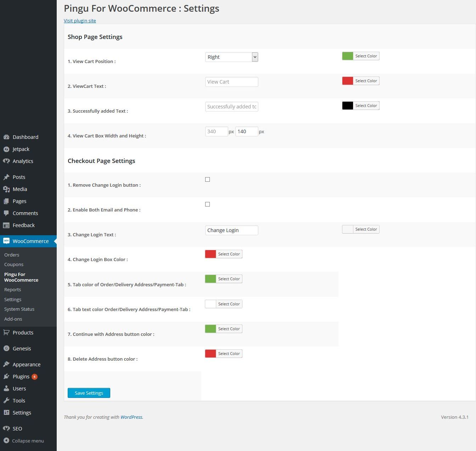The height and width of the screenshot is (451, 476).
Task: Click the Settings sliders icon in sidebar
Action: [x=6, y=413]
